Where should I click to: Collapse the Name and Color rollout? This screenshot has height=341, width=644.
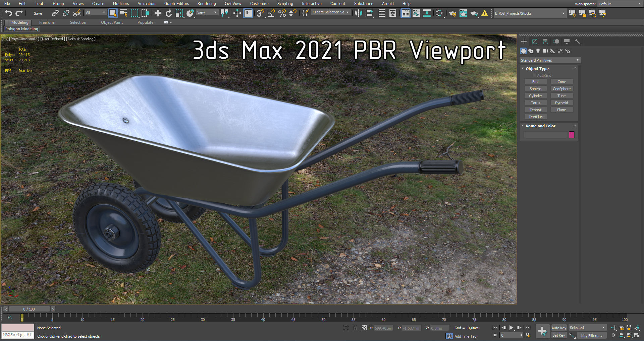(540, 126)
